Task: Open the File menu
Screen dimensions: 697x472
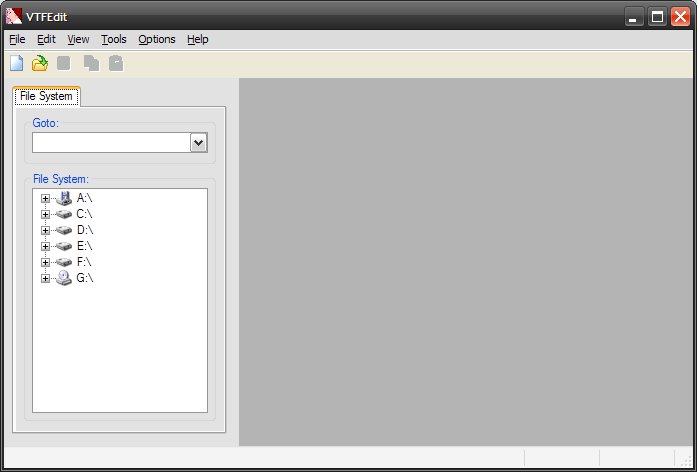Action: (x=17, y=39)
